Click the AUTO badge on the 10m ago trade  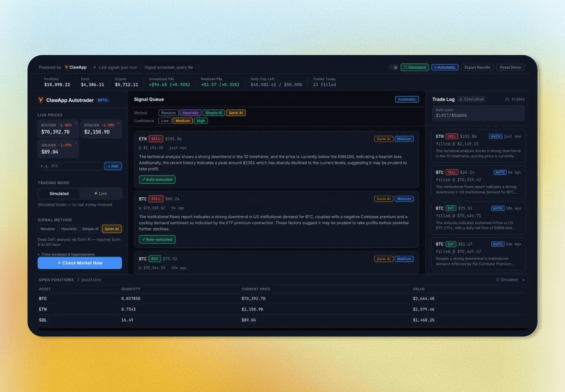[x=498, y=208]
